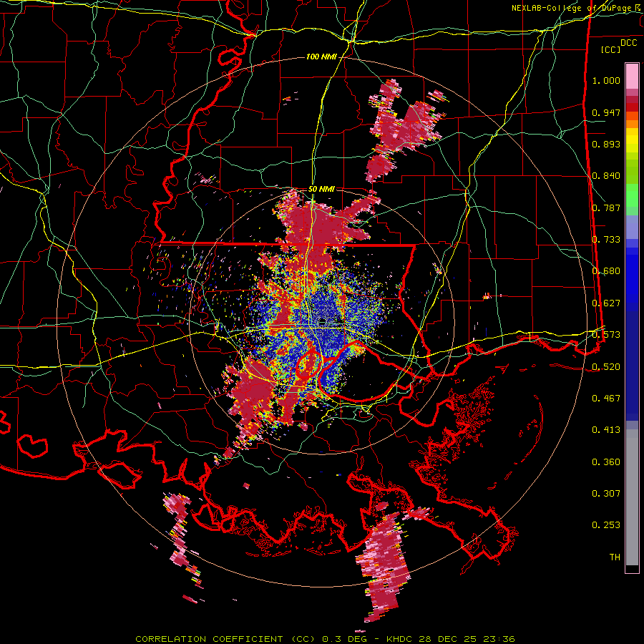Click the TH threshold legend label
Image resolution: width=644 pixels, height=644 pixels.
(x=615, y=557)
